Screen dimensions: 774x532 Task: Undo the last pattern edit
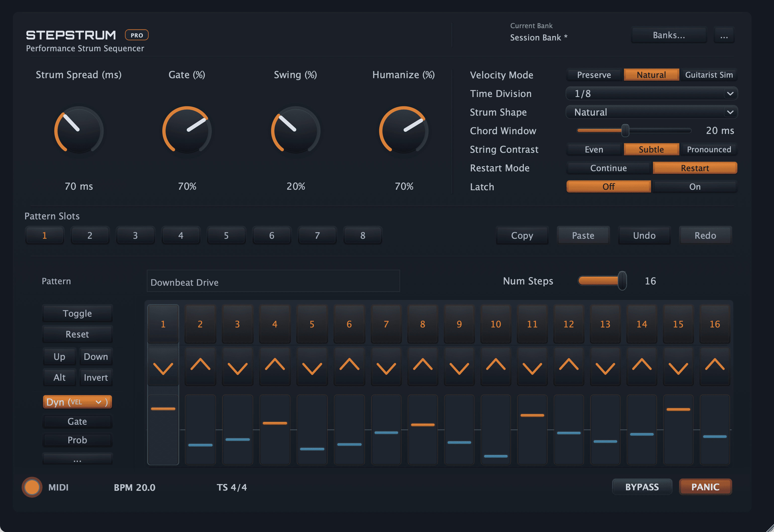tap(644, 235)
